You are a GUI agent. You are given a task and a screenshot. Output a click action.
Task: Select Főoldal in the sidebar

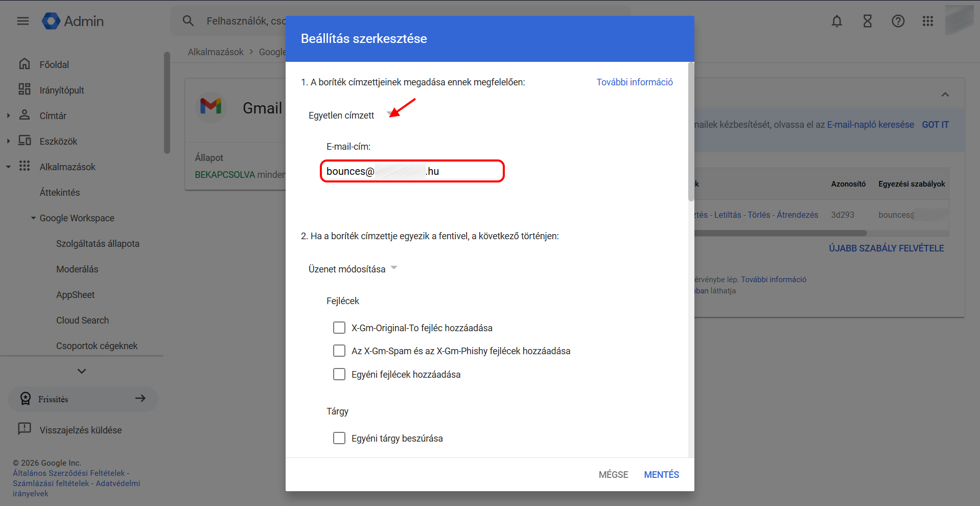tap(54, 65)
